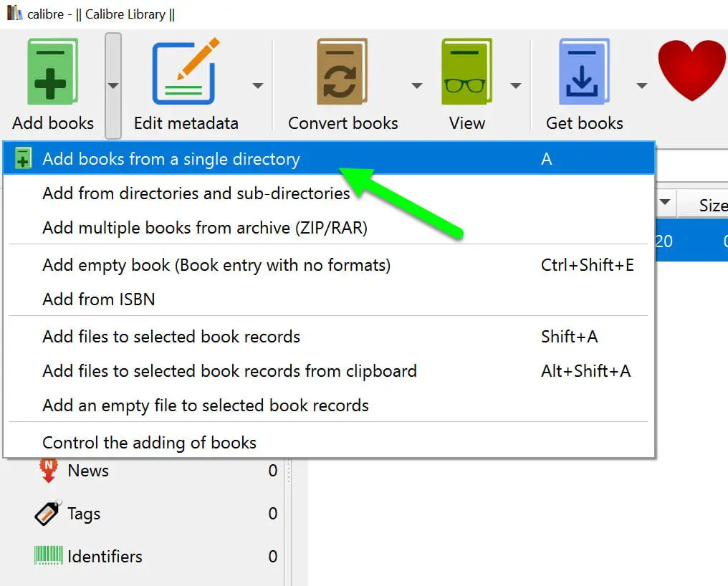Image resolution: width=728 pixels, height=586 pixels.
Task: Expand the Add books dropdown arrow
Action: pyautogui.click(x=112, y=85)
